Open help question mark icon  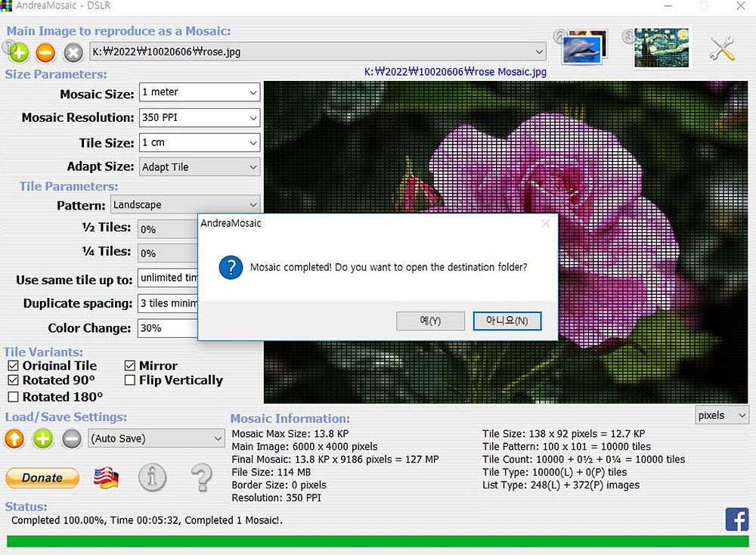pos(202,477)
